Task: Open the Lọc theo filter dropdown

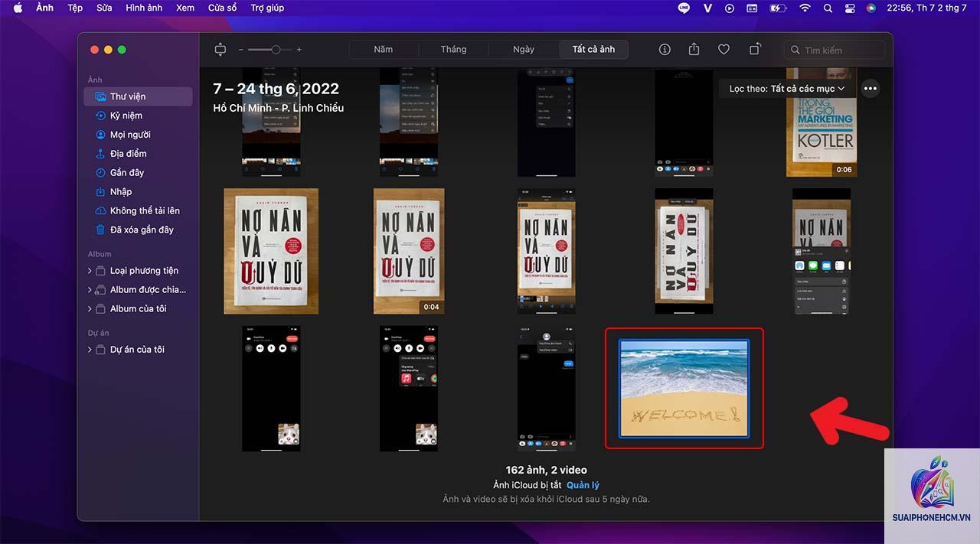Action: pyautogui.click(x=787, y=89)
